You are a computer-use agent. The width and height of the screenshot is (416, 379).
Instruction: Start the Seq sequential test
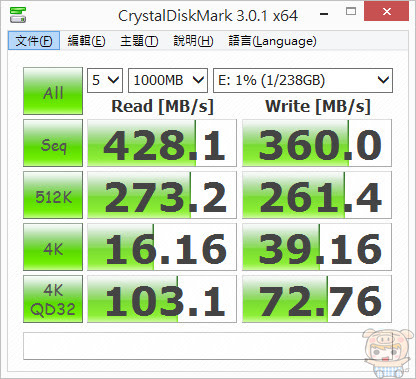pos(53,143)
